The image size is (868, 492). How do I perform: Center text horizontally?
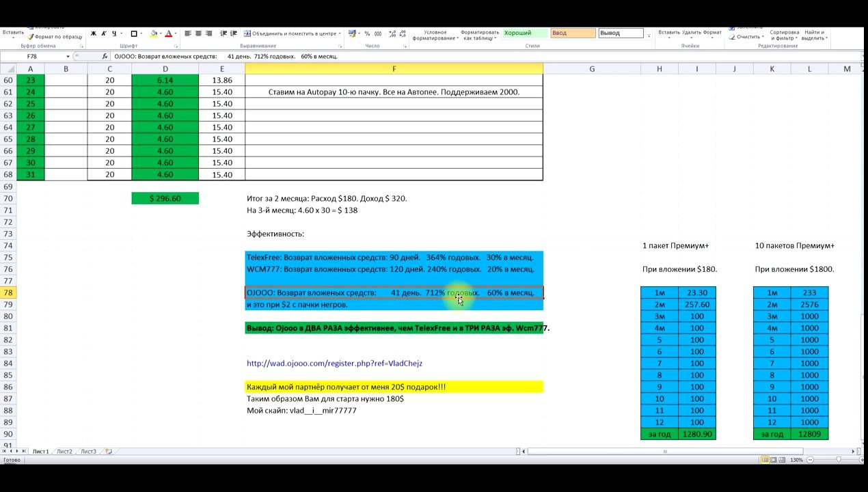(x=198, y=33)
